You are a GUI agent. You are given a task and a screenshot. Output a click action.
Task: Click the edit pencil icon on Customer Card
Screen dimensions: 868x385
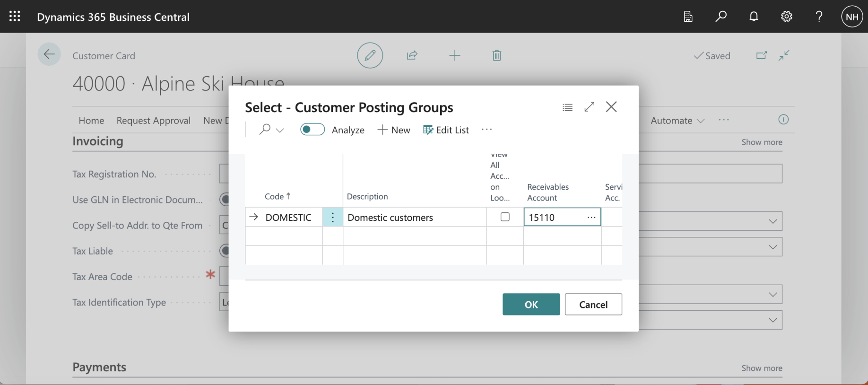click(x=370, y=55)
